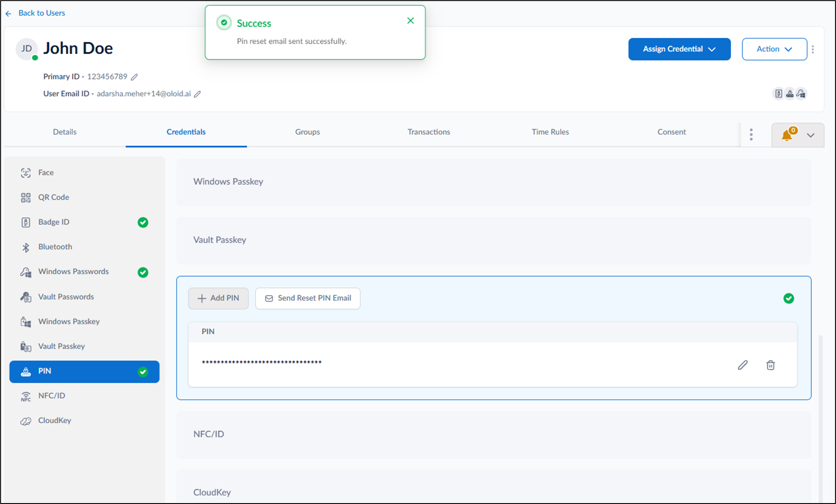Select Badge ID in the credentials sidebar
This screenshot has height=504, width=836.
coord(84,222)
